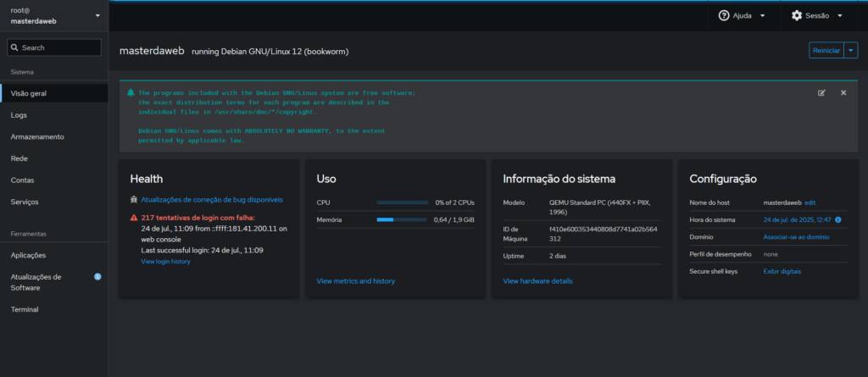Expand the root@masterdaweb host switcher
Viewport: 868px width, 377px height.
(x=54, y=15)
